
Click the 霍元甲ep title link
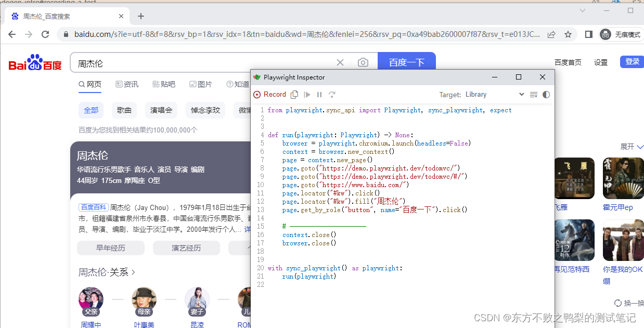(618, 207)
